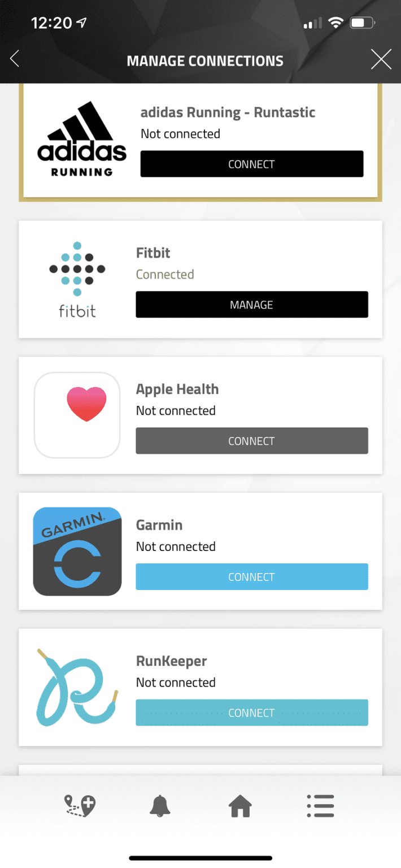Go to the home tab
Screen dimensions: 401x868
pyautogui.click(x=240, y=806)
